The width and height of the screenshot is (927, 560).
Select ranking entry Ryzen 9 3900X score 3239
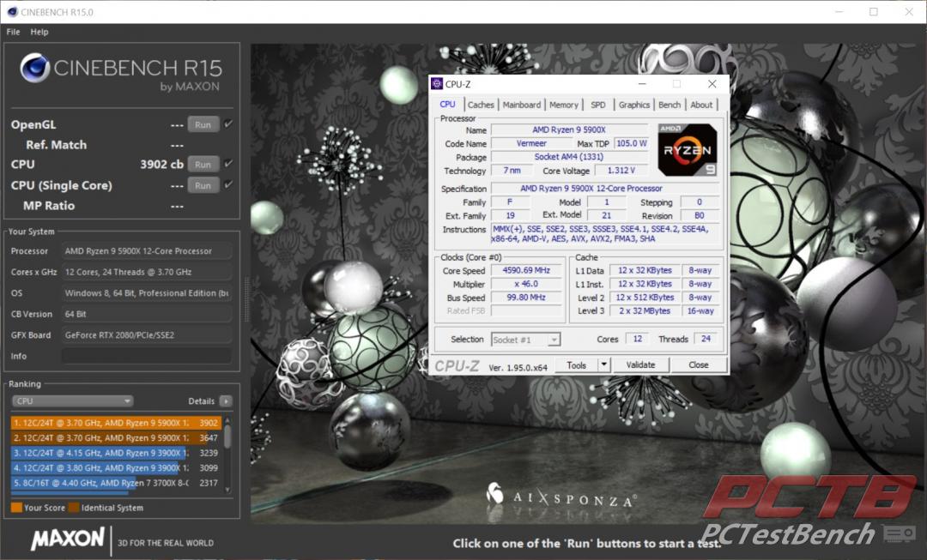(x=116, y=453)
